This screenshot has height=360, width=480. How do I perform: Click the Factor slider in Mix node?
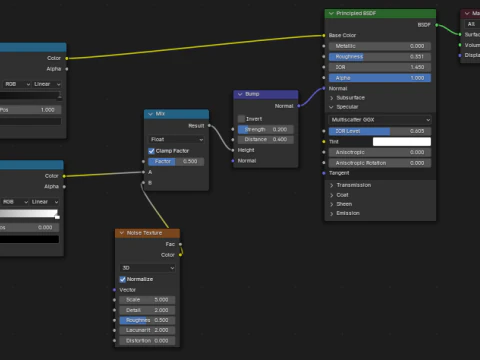coord(176,162)
